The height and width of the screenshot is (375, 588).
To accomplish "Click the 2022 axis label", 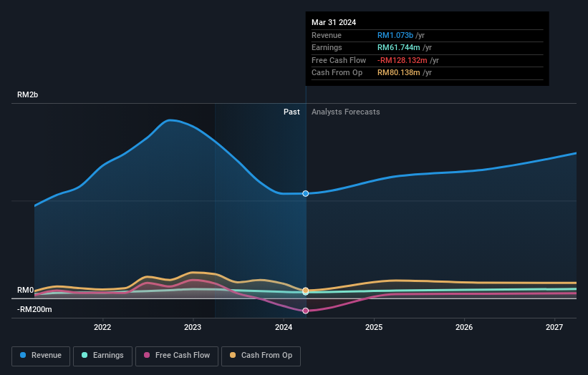I will click(102, 327).
